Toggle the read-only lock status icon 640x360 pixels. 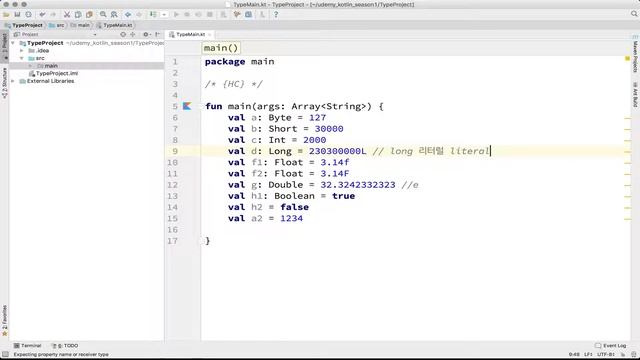(623, 355)
